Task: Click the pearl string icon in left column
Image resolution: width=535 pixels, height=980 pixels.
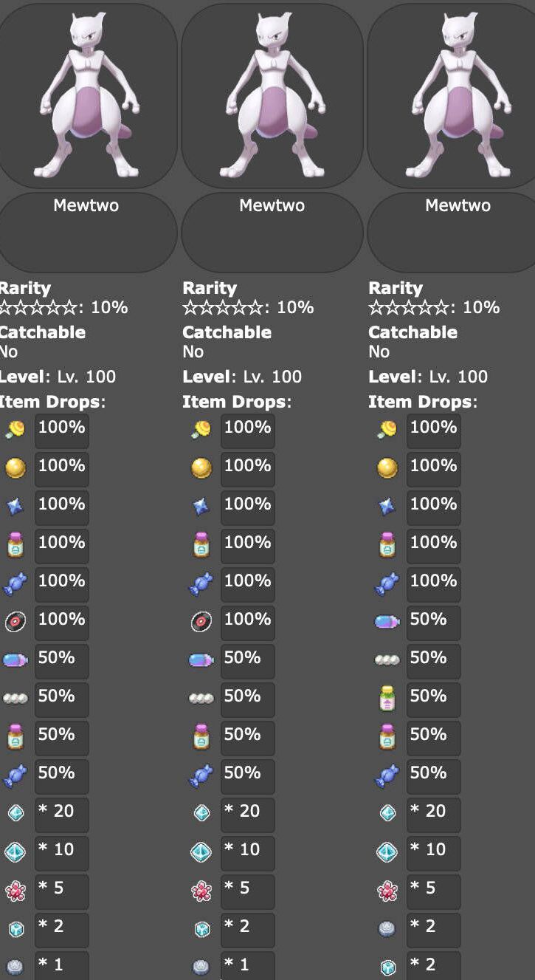Action: [15, 699]
